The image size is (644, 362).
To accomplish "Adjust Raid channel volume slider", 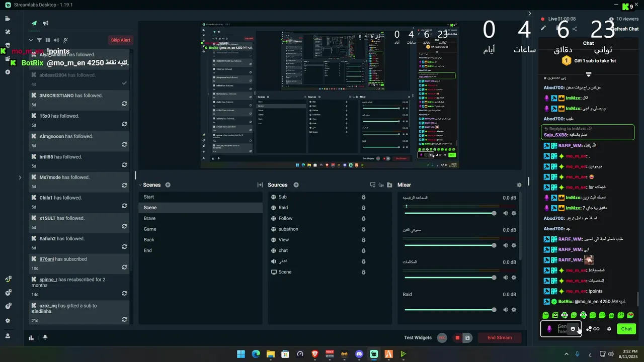I will [450, 310].
